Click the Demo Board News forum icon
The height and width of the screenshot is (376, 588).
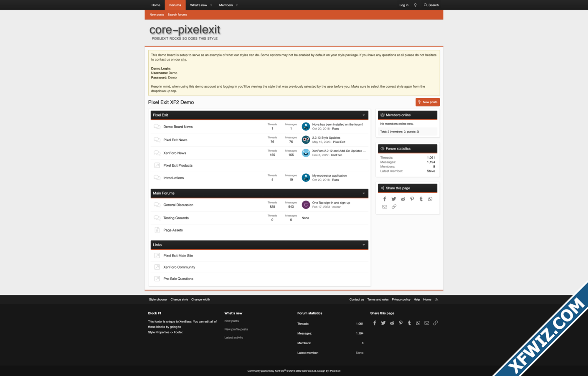157,127
